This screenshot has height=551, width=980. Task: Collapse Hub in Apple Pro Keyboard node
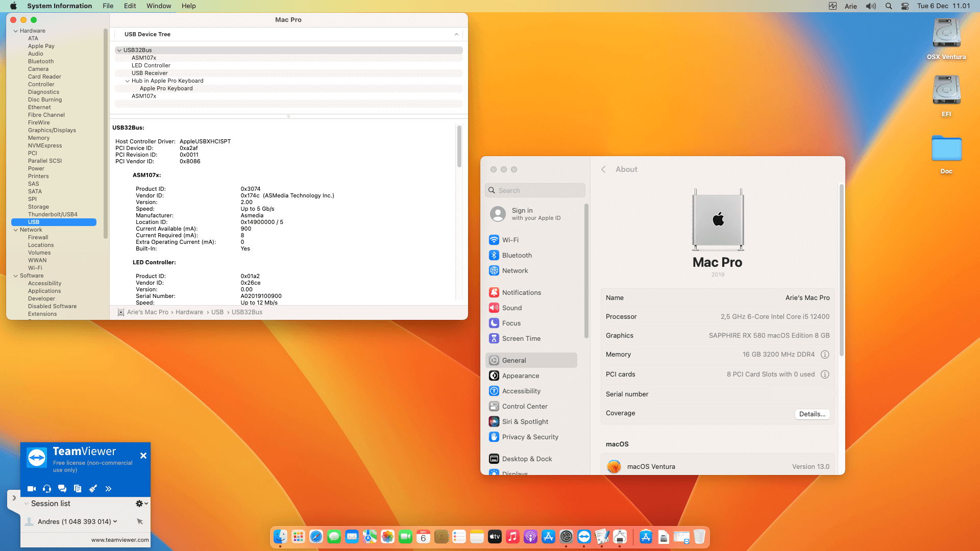[127, 81]
